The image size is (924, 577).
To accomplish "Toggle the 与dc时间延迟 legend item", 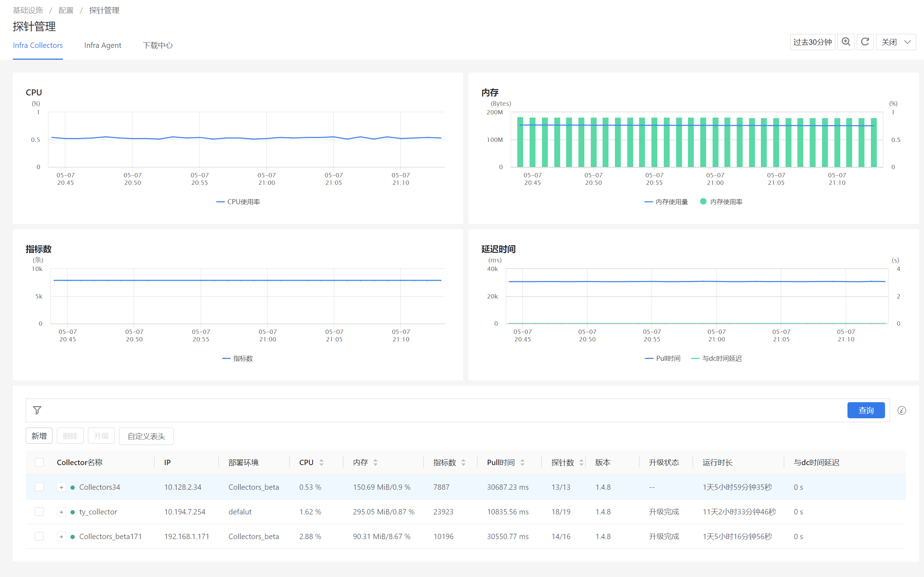I will point(717,358).
